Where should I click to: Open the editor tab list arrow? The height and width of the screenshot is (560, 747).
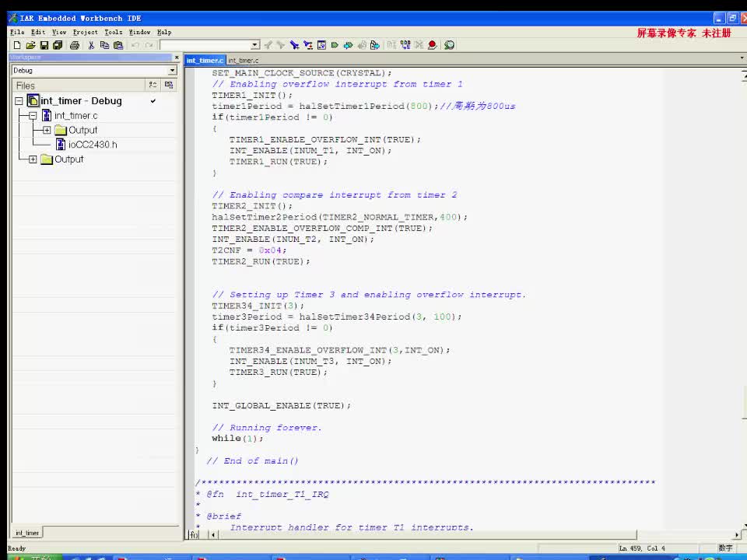click(x=742, y=58)
